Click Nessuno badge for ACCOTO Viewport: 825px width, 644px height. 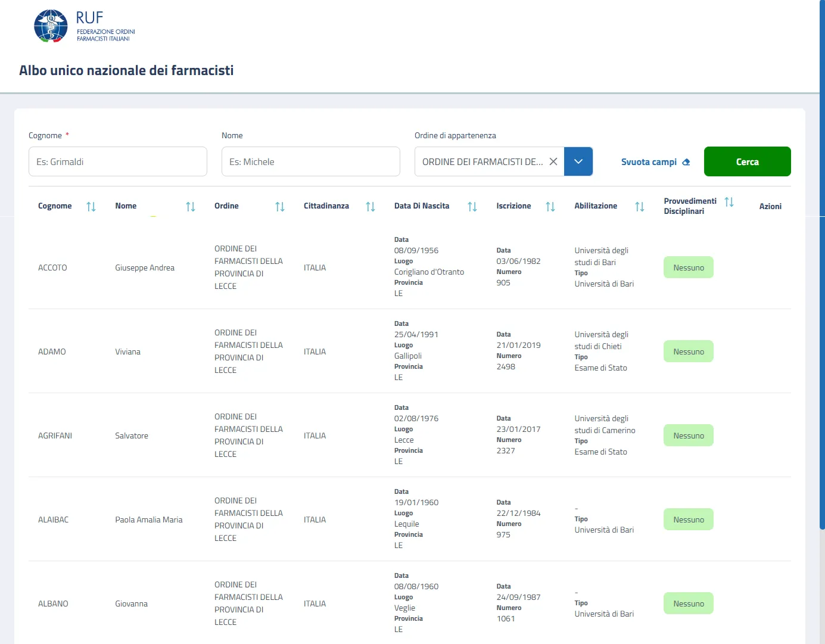tap(689, 267)
